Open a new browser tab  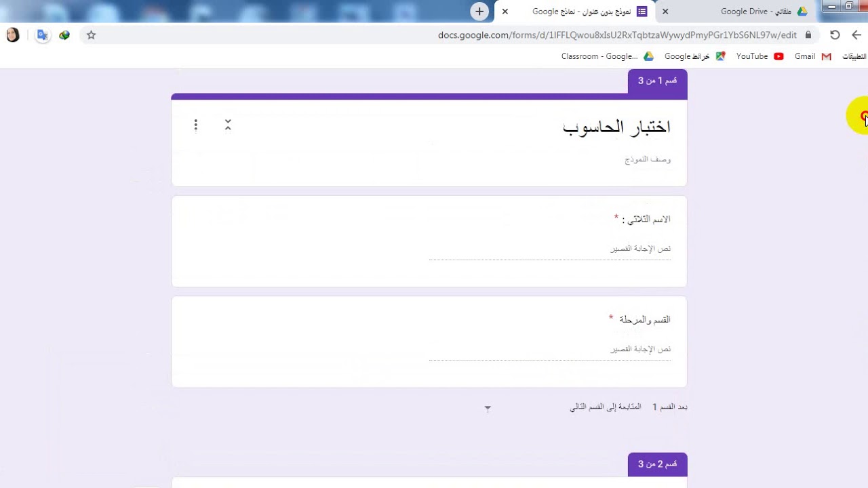tap(479, 12)
